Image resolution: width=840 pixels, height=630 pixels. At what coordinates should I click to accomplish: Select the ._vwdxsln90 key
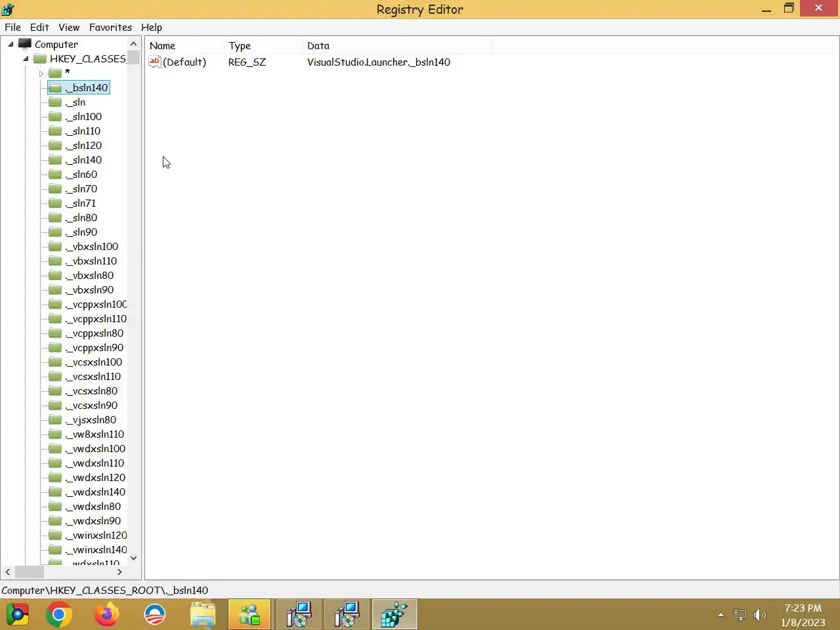[x=93, y=520]
